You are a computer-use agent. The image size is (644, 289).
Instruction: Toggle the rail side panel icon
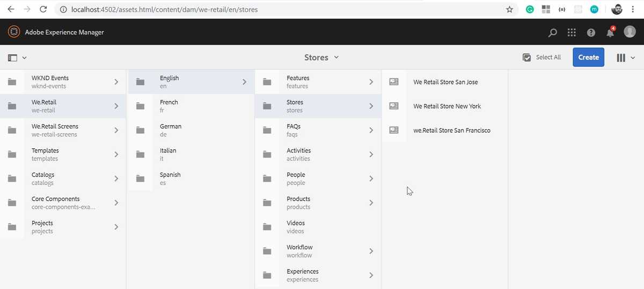(13, 57)
